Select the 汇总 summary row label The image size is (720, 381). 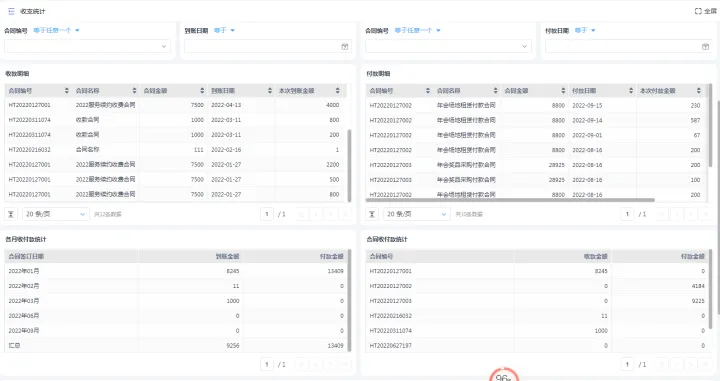[x=14, y=346]
